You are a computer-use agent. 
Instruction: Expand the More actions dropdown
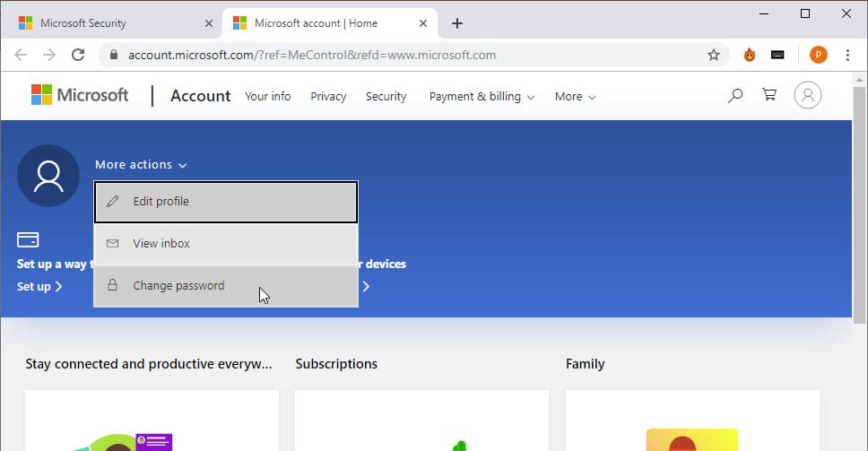141,165
